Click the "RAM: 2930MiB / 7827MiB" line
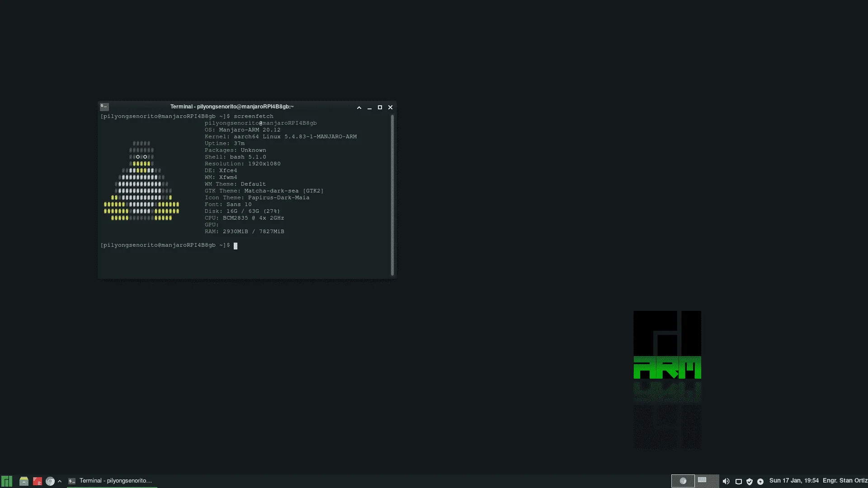This screenshot has height=488, width=868. point(244,231)
